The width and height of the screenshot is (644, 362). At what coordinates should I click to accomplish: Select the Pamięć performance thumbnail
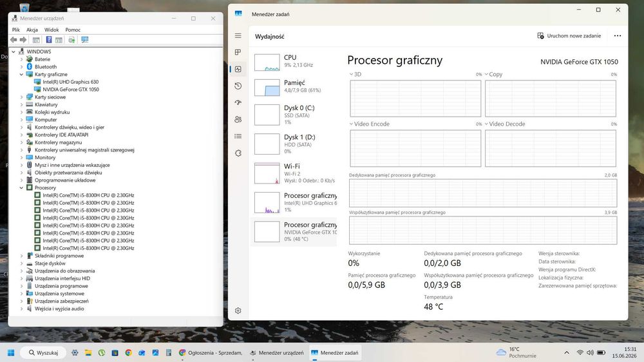point(294,87)
